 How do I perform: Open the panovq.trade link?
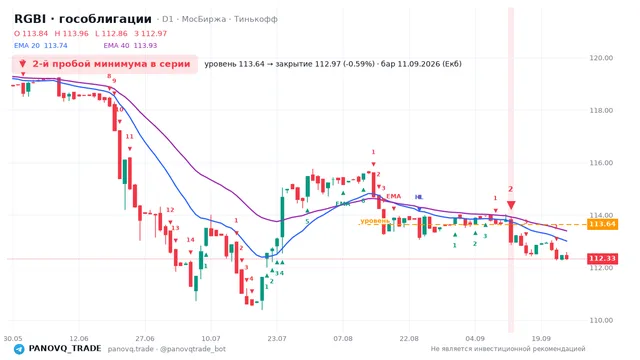coord(131,349)
